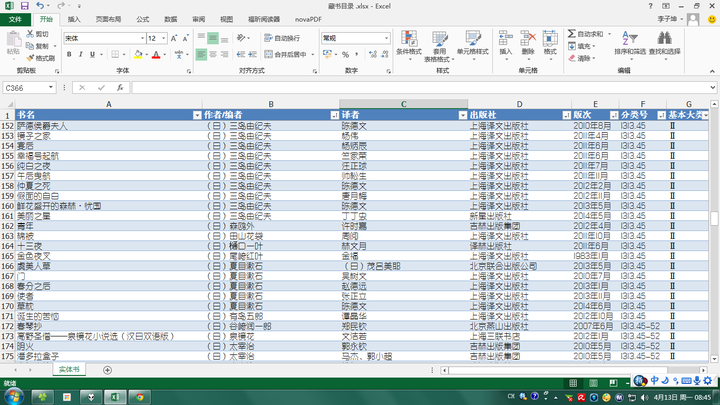Image resolution: width=720 pixels, height=405 pixels.
Task: Apply the red font color A
Action: point(156,55)
